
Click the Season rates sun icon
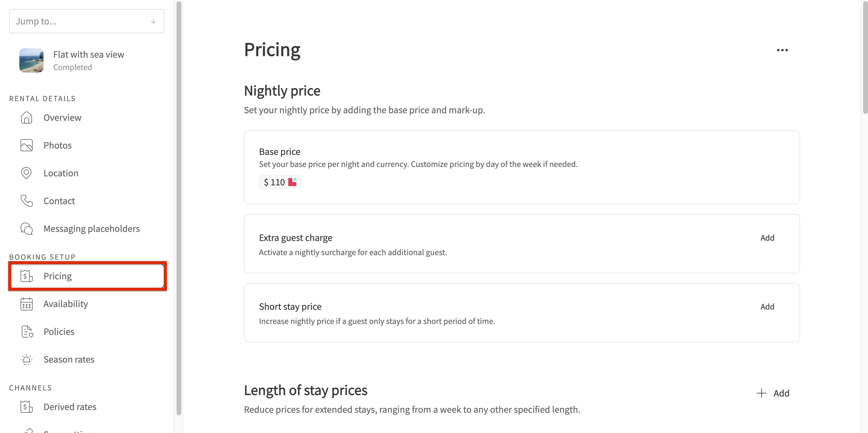tap(26, 359)
